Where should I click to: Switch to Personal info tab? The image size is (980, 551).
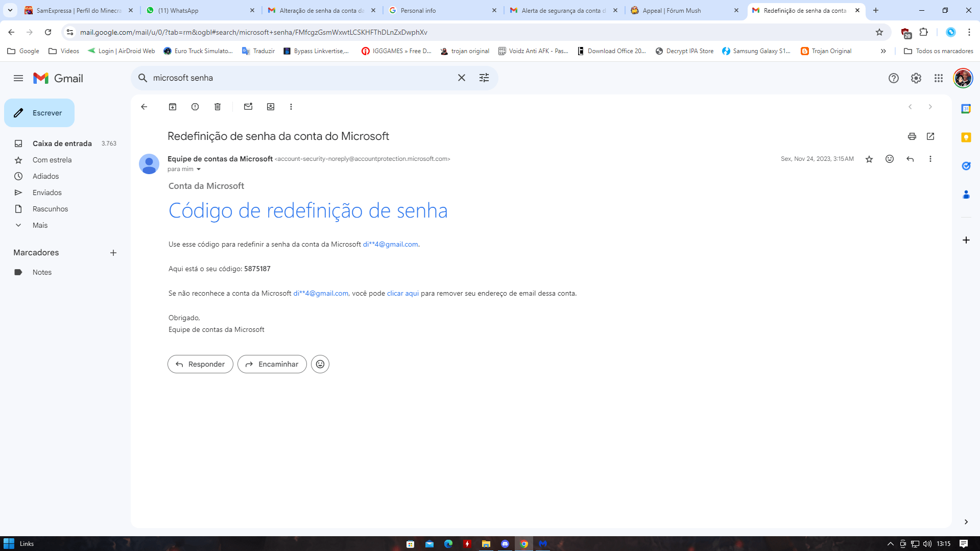tap(442, 10)
